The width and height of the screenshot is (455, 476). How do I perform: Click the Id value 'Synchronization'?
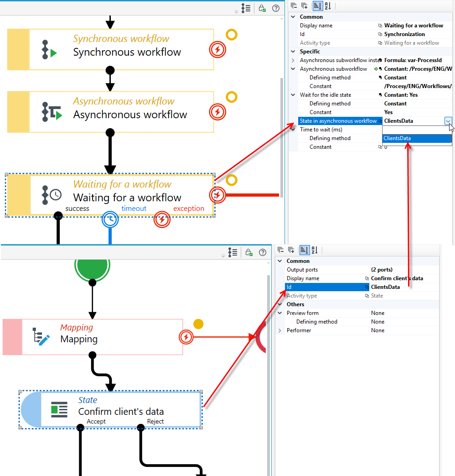pyautogui.click(x=405, y=34)
